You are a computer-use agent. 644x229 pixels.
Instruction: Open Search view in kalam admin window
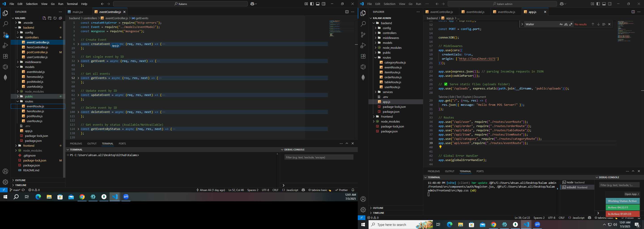363,24
